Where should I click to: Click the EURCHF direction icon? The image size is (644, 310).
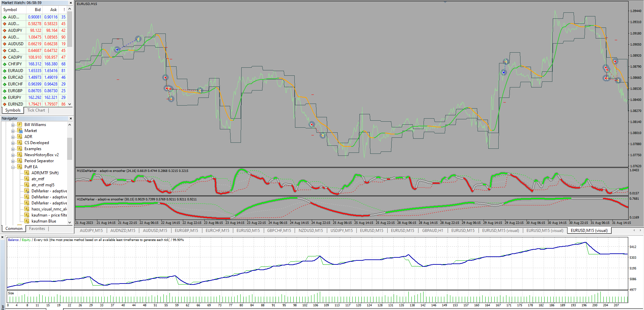pos(5,84)
